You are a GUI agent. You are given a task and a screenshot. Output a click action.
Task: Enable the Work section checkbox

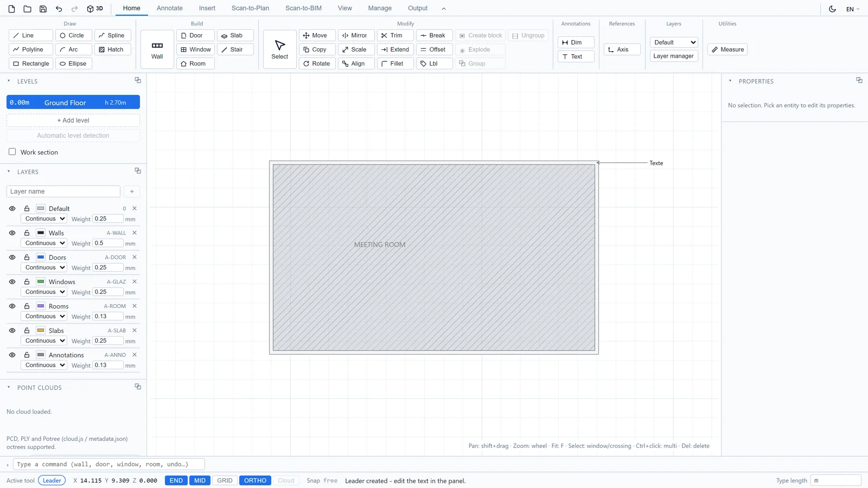[12, 152]
